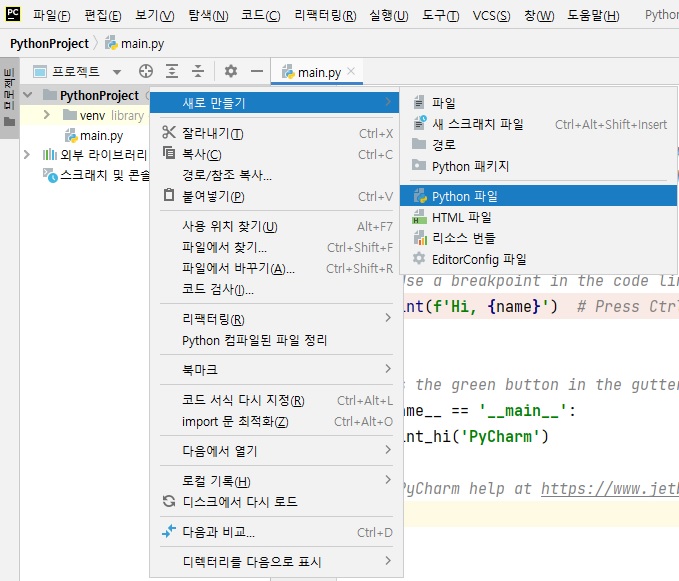Click the folder icon beside 경로

419,144
